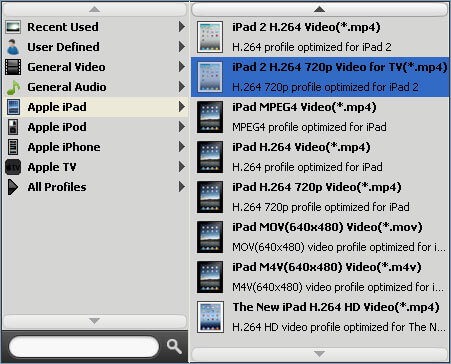Click scroll-up arrow above category list
The image size is (451, 364).
(x=95, y=9)
